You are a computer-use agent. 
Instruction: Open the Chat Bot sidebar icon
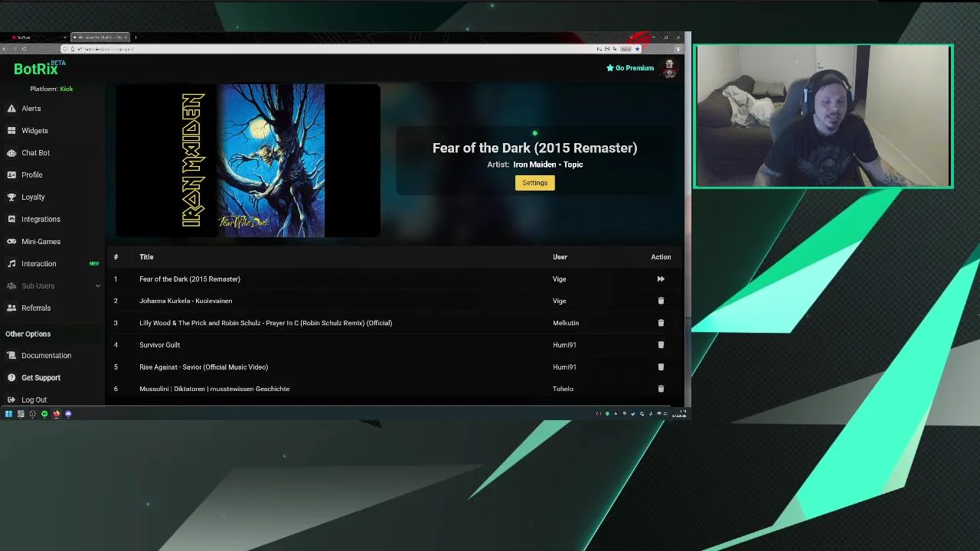pos(11,153)
